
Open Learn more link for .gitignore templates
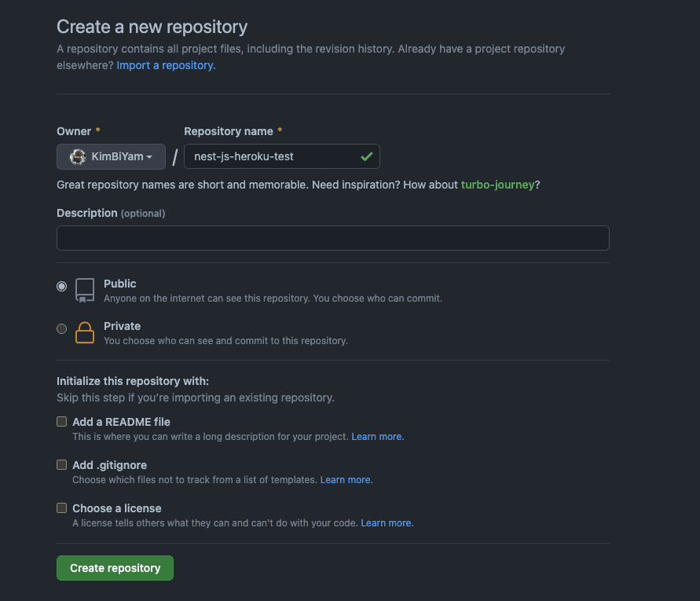[x=346, y=479]
